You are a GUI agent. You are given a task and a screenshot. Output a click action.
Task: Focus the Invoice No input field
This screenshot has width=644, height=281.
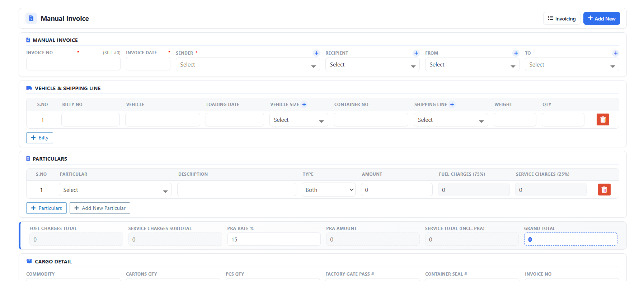click(x=73, y=64)
